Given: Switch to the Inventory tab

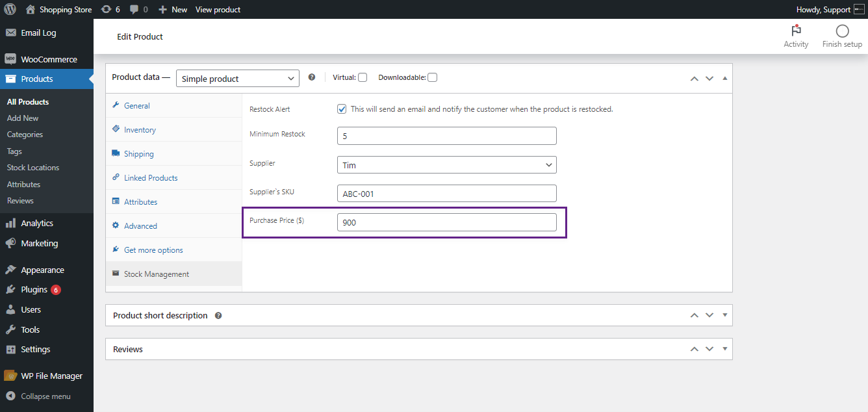Looking at the screenshot, I should 173,129.
